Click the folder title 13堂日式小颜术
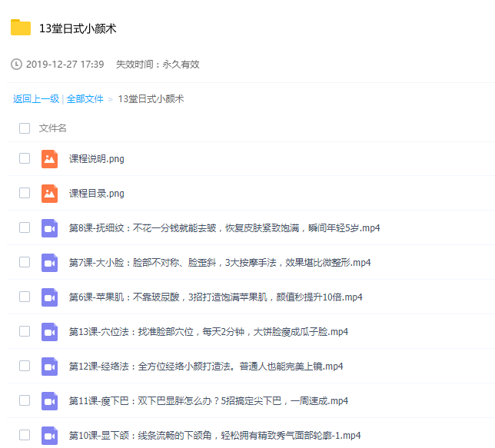The image size is (495, 448). pyautogui.click(x=78, y=28)
